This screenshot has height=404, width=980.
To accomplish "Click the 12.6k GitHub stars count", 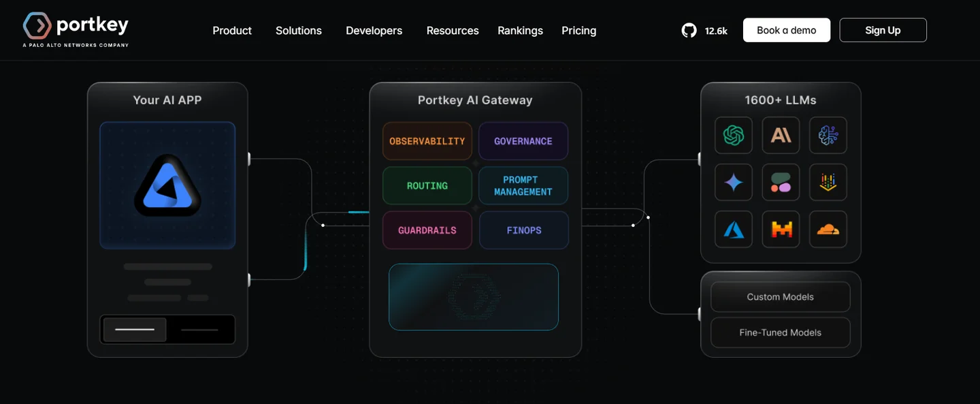I will (716, 31).
